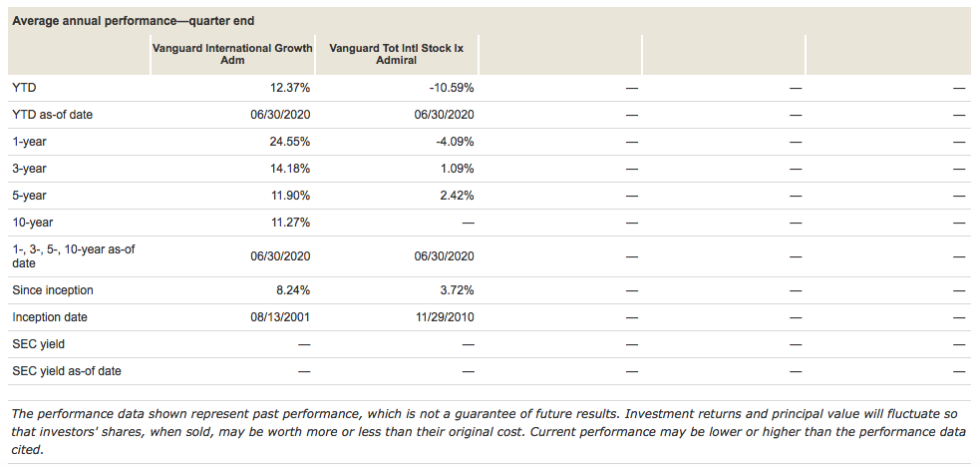Select the 12.37% YTD value

(x=289, y=88)
